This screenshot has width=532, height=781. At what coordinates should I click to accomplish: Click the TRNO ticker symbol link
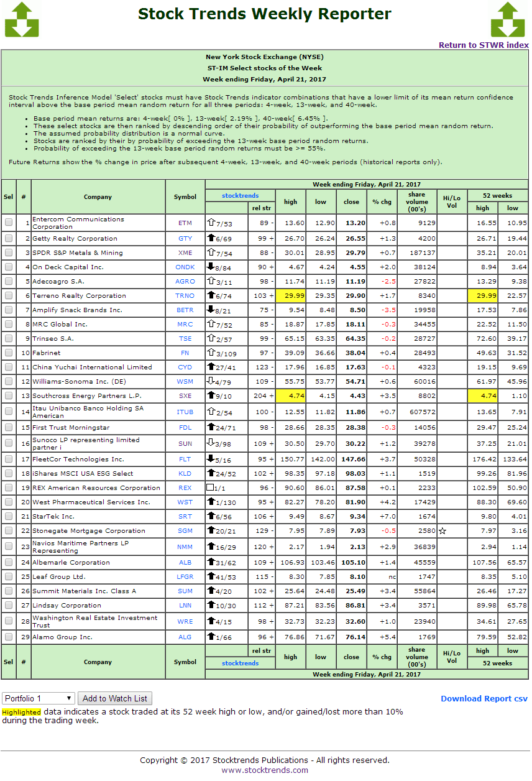point(185,296)
